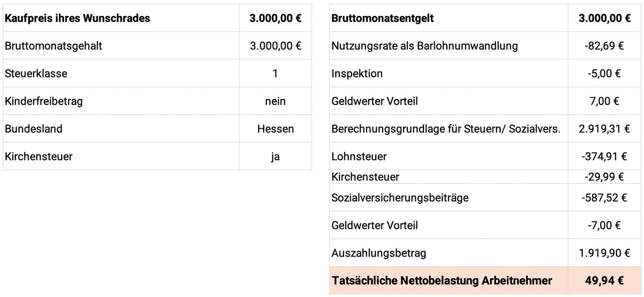Viewport: 644px width, 297px height.
Task: Click the Kirchensteuer amount -29,99 €
Action: point(604,177)
